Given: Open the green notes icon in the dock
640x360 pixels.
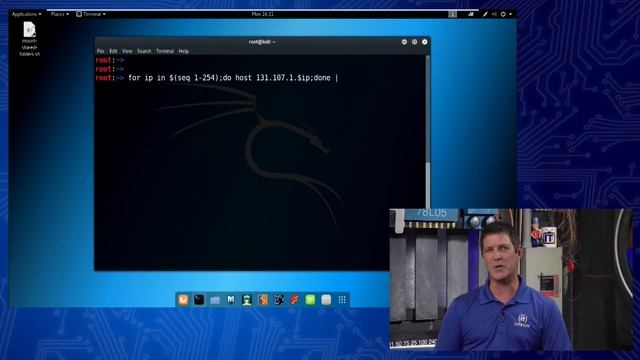Looking at the screenshot, I should [x=310, y=300].
